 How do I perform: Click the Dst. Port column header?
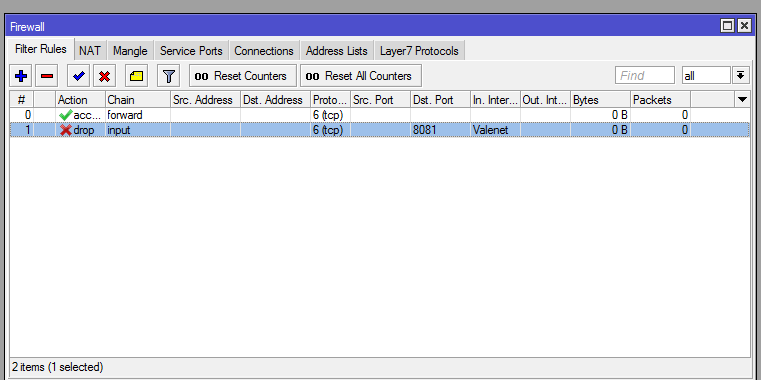pos(440,100)
